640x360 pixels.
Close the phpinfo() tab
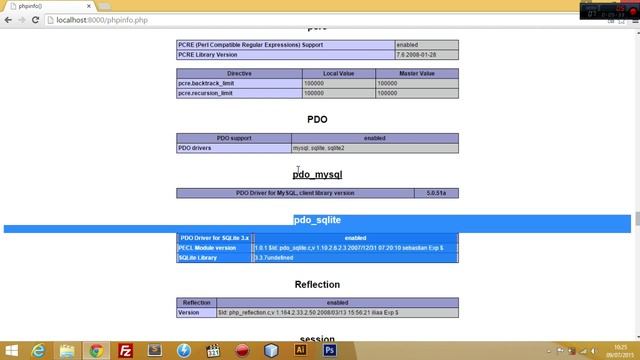(89, 6)
